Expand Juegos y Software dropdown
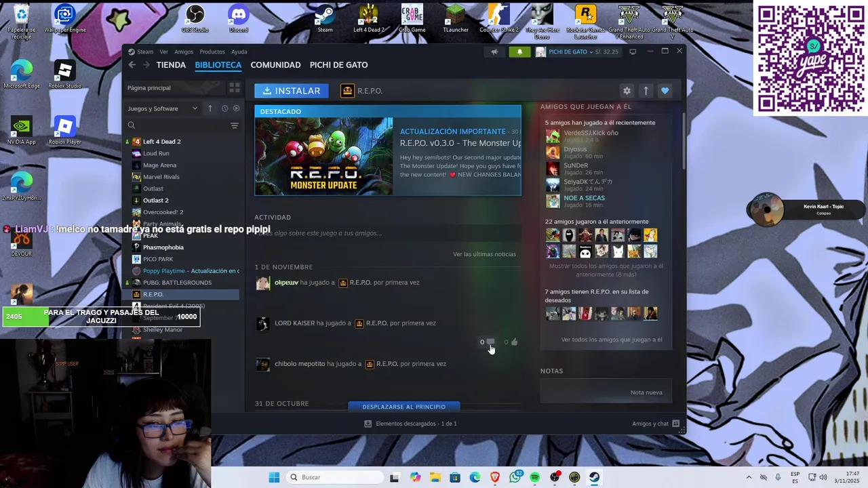Viewport: 868px width, 488px height. pos(163,108)
